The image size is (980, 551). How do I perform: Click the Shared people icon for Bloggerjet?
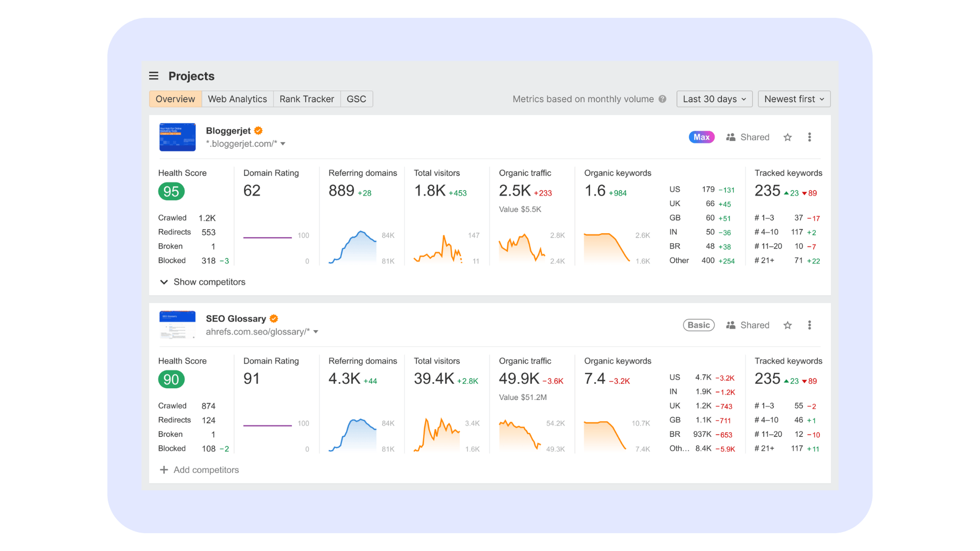click(731, 137)
